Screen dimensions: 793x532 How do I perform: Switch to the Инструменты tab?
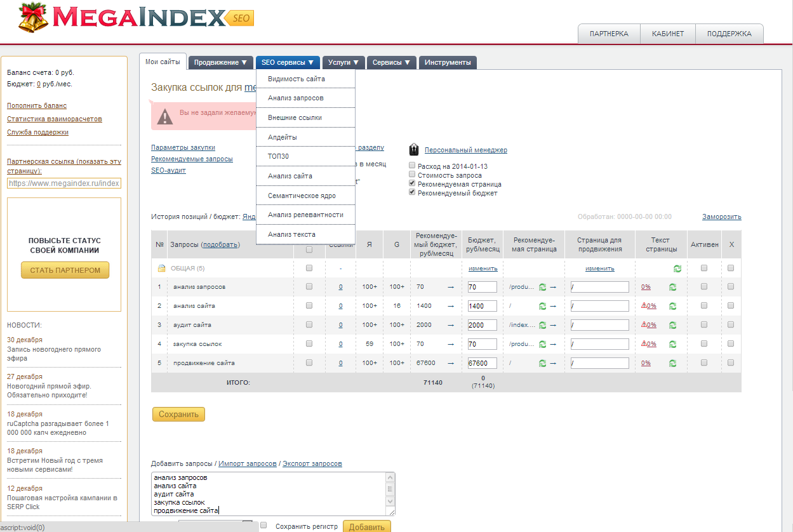[x=448, y=63]
